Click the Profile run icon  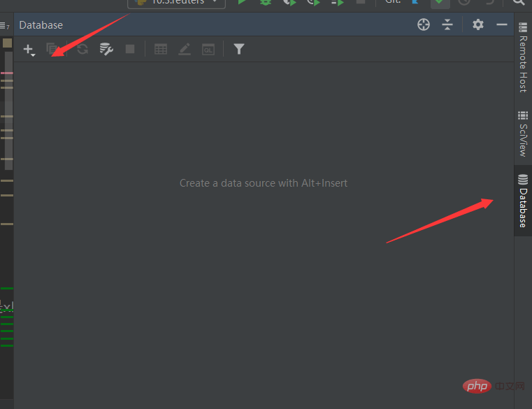click(313, 2)
